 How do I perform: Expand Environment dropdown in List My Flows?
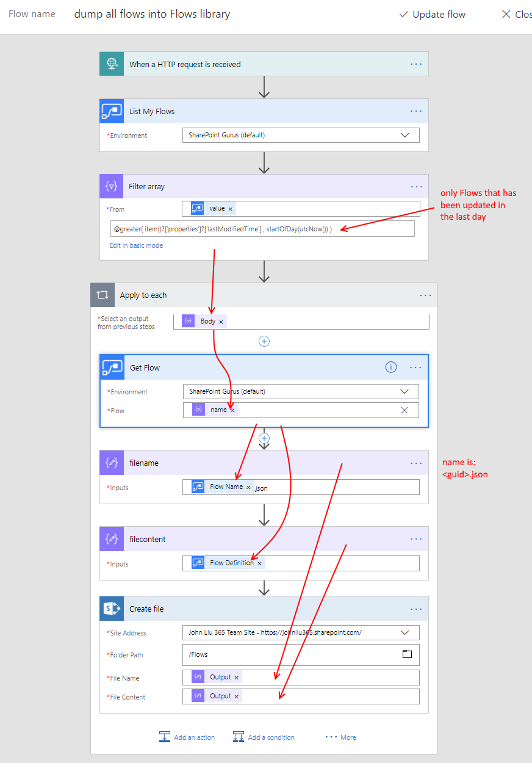(405, 135)
